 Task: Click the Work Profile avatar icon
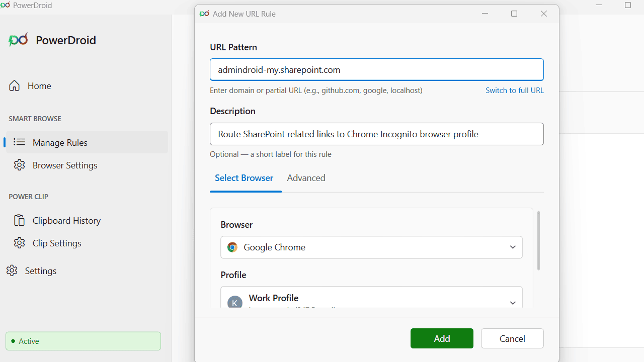[235, 303]
